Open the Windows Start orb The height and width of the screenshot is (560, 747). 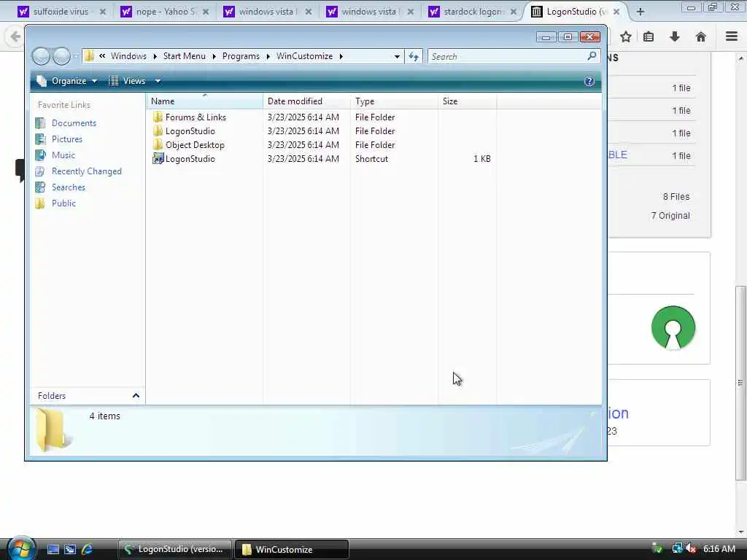click(21, 548)
